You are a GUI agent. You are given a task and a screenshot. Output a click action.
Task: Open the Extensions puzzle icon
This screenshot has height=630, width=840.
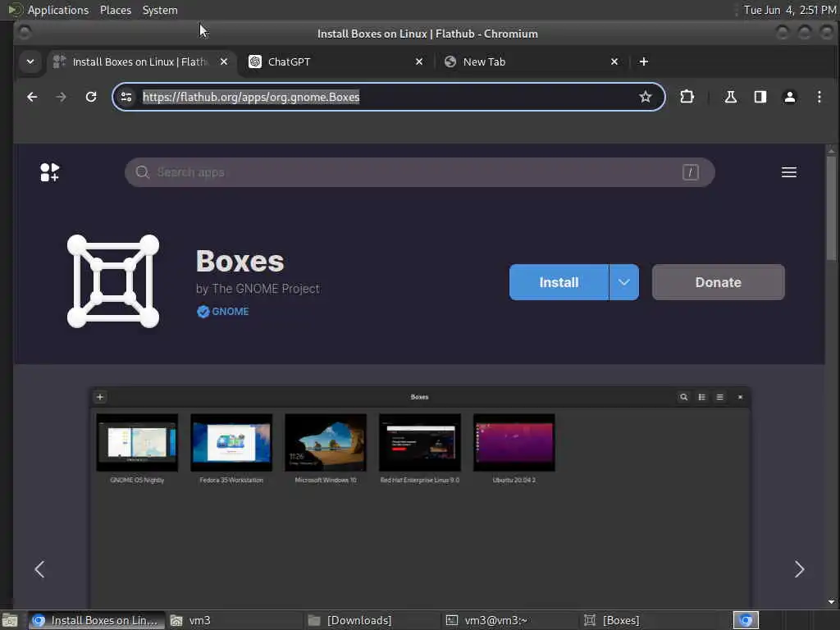coord(687,97)
